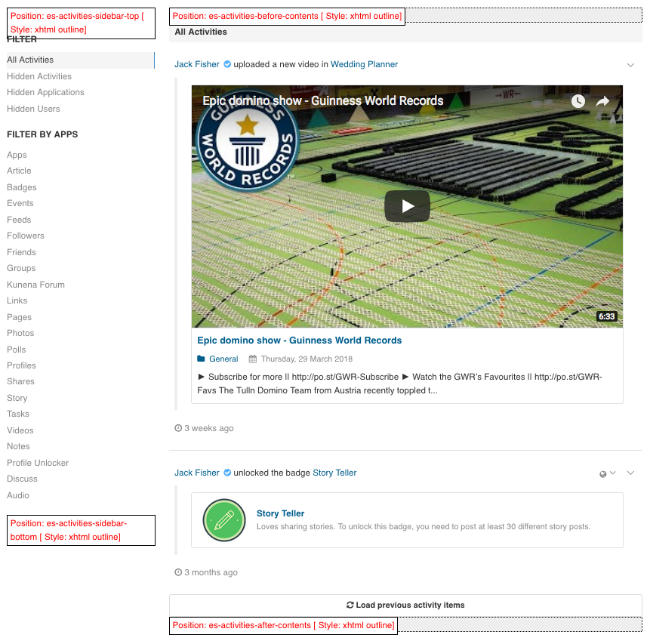Filter activities by Links
Screen dimensions: 650x644
pyautogui.click(x=17, y=300)
